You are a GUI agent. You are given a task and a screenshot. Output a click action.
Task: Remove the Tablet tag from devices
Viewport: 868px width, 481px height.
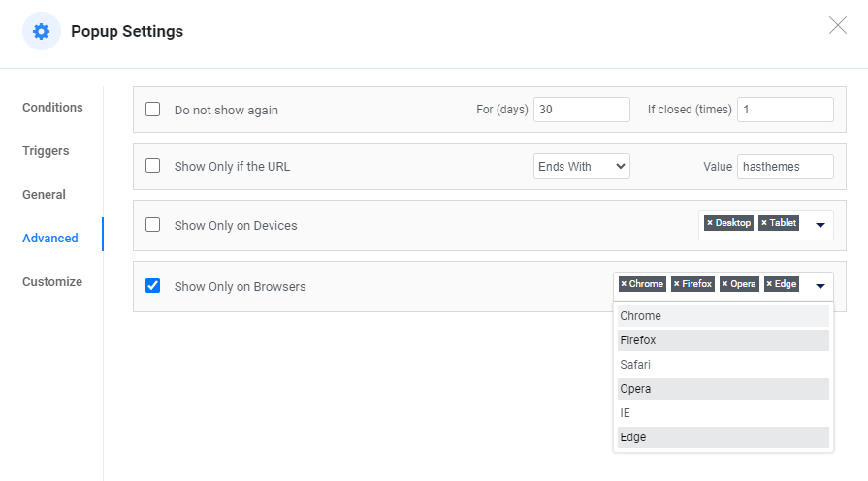[x=764, y=223]
